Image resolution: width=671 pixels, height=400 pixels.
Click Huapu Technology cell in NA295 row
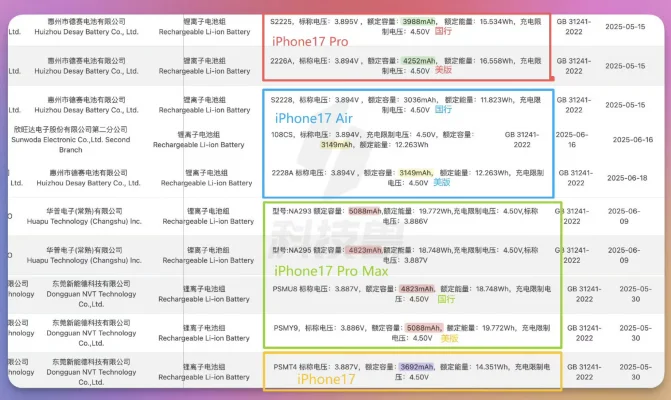(84, 255)
